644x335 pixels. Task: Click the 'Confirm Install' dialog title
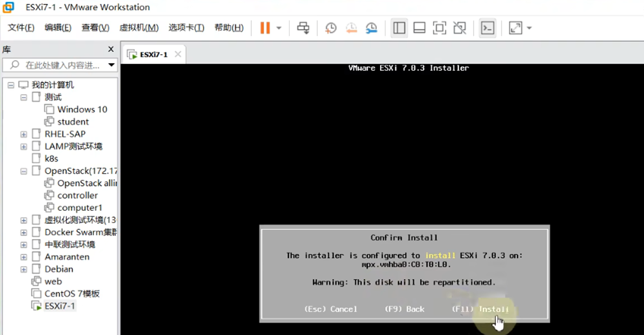[x=404, y=238]
